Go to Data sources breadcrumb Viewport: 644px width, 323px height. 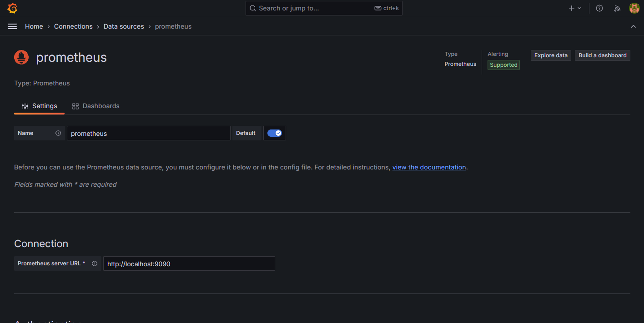[124, 26]
